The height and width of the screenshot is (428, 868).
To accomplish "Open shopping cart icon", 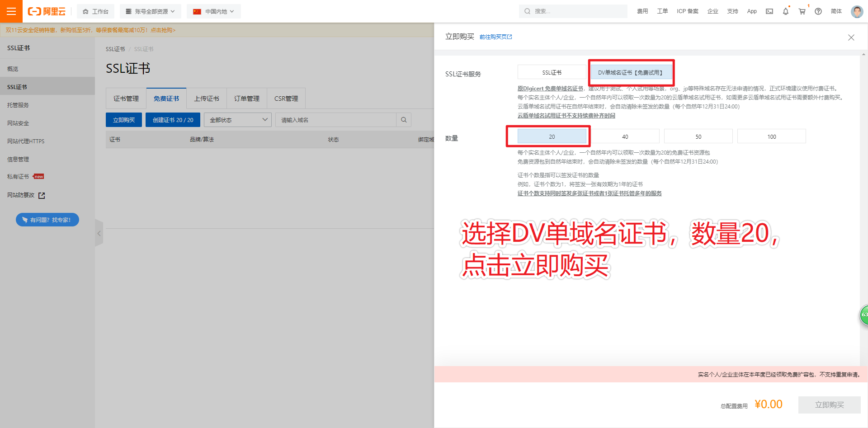I will [802, 11].
